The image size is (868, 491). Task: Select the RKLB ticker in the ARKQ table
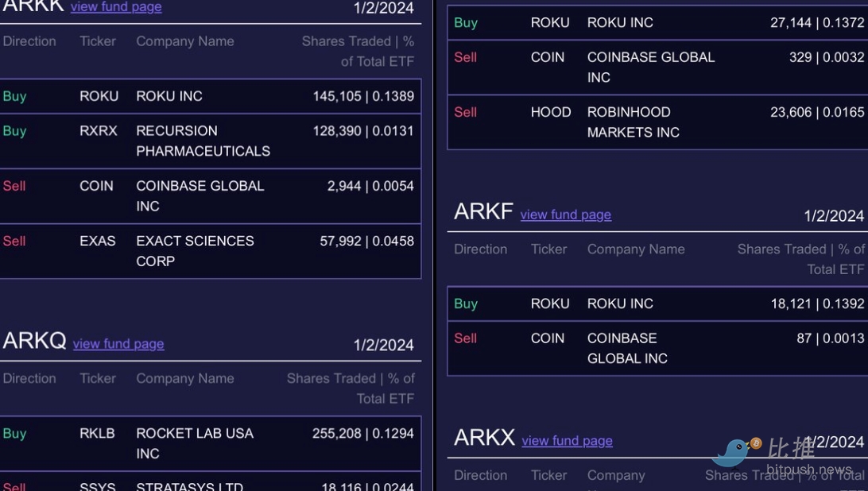97,434
